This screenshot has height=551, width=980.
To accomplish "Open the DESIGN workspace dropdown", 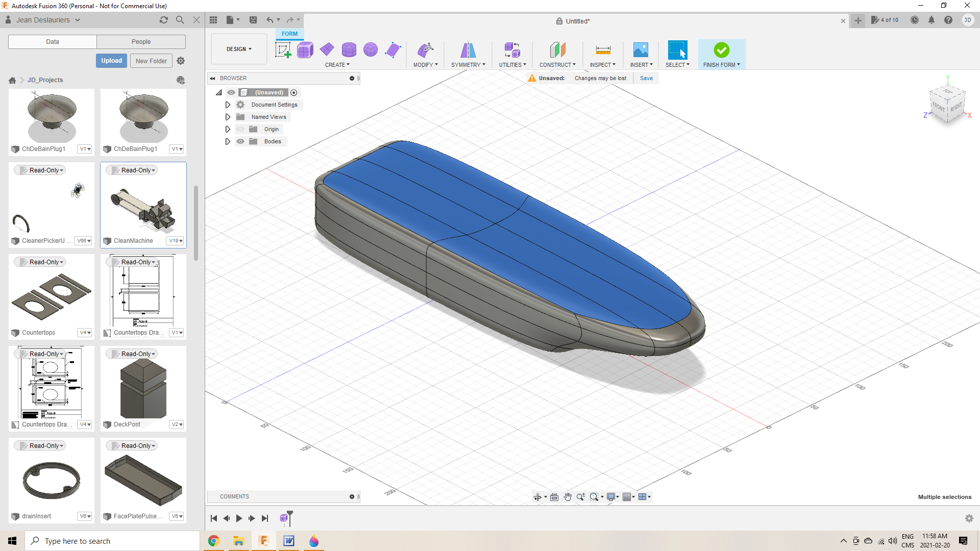I will [x=239, y=49].
